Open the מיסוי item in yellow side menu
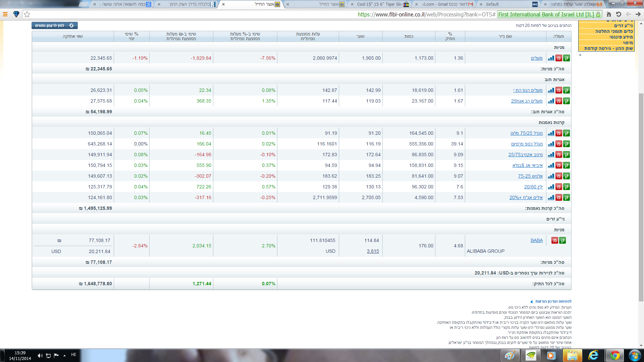644x362 pixels. pos(628,43)
